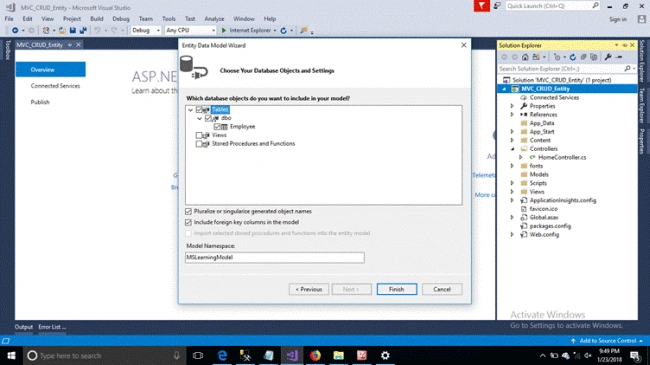Click the Task View taskbar icon
Screen dimensions: 650x365
tap(198, 355)
